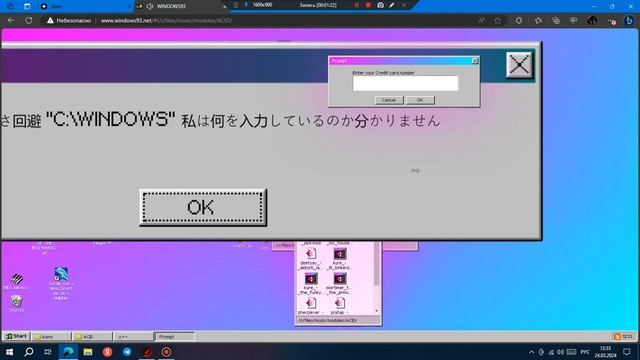Open the read aloud icon in the address bar

pos(482,20)
